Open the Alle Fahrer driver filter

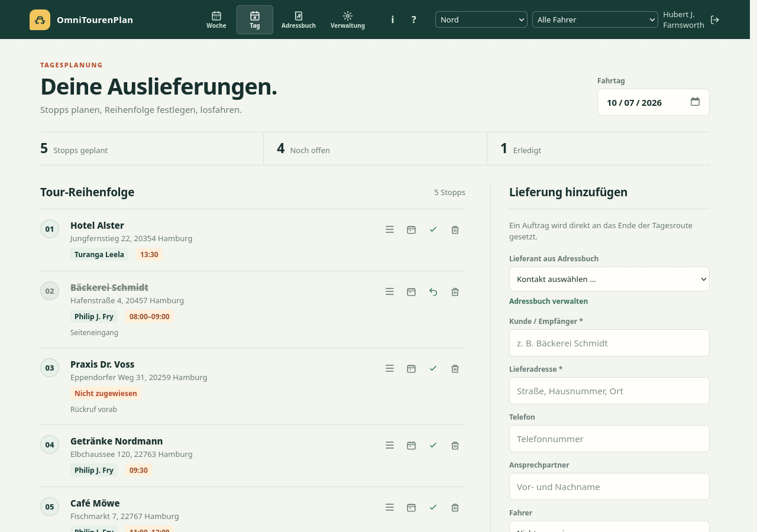pyautogui.click(x=595, y=20)
